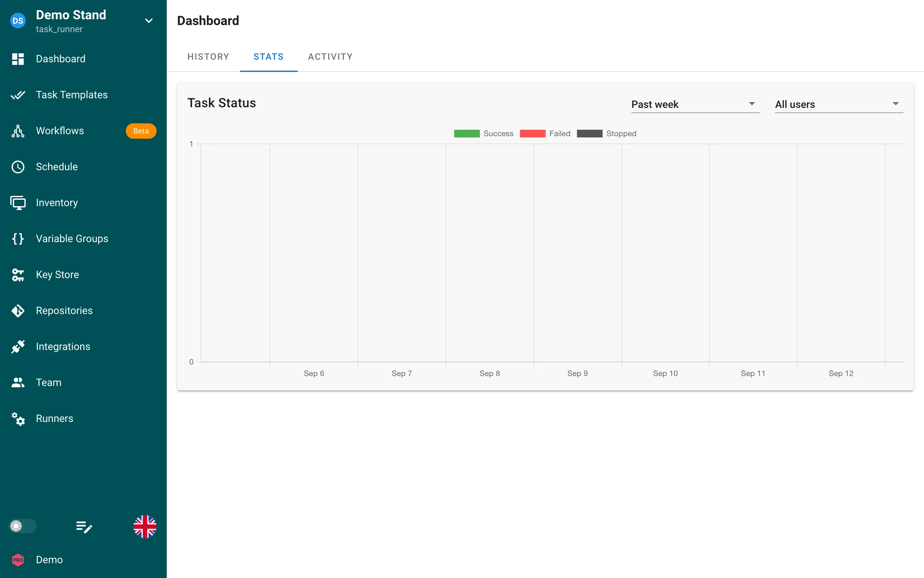Click the Task Status heading
Image resolution: width=924 pixels, height=578 pixels.
[221, 103]
